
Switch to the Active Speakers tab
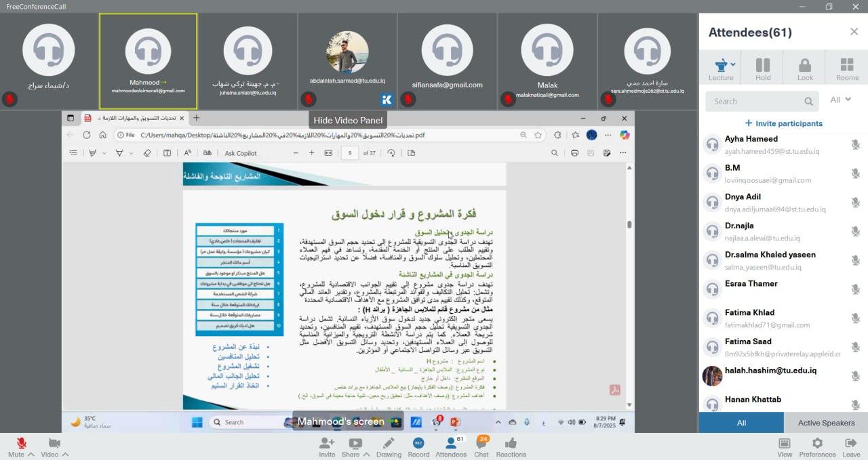[x=825, y=423]
